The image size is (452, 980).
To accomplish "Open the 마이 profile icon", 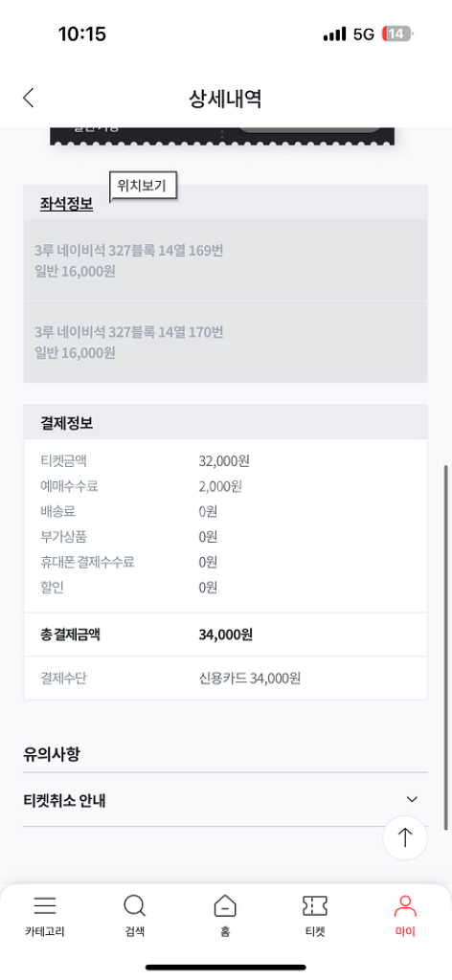I will pyautogui.click(x=405, y=905).
